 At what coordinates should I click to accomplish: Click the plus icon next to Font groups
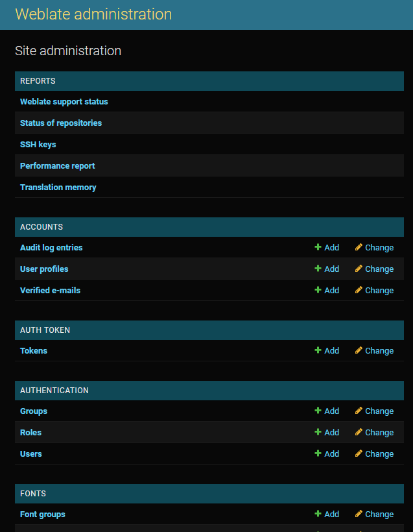[x=318, y=514]
